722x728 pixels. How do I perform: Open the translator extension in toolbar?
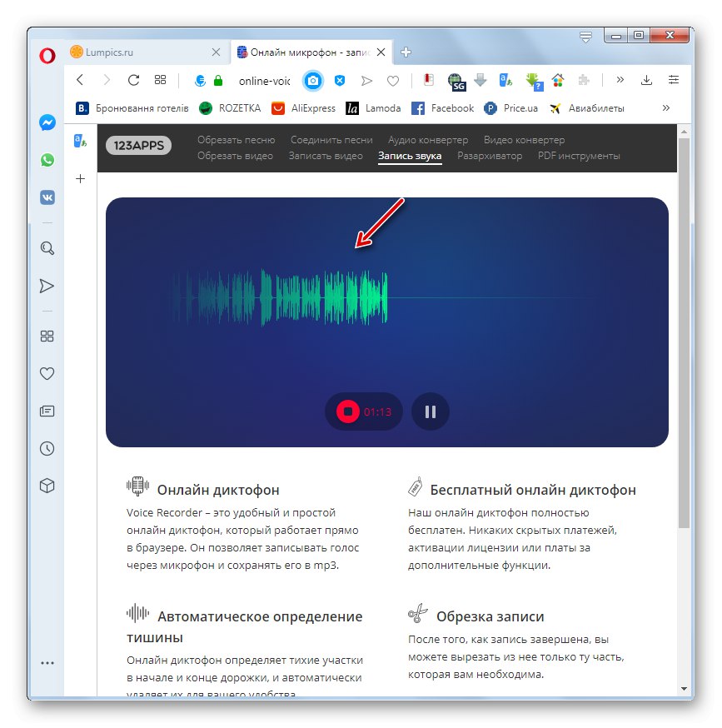(505, 81)
